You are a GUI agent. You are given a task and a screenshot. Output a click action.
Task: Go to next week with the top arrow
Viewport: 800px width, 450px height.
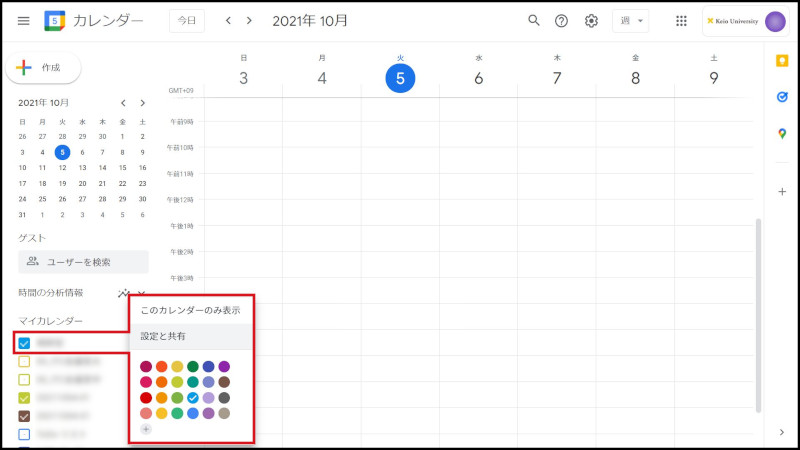pyautogui.click(x=250, y=20)
